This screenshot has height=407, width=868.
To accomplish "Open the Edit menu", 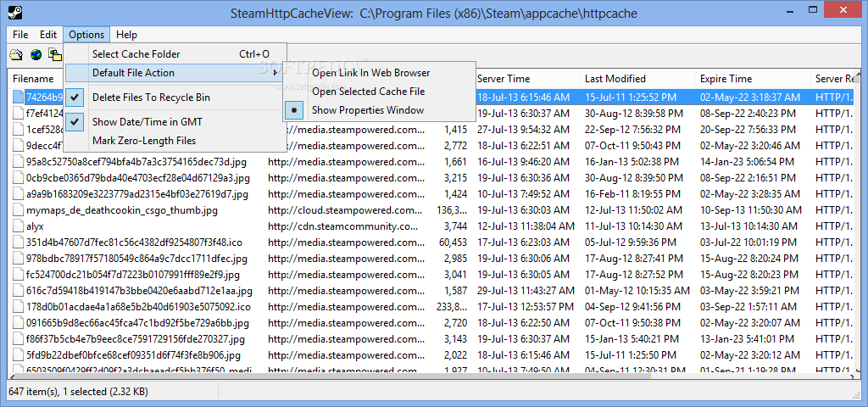I will coord(48,34).
